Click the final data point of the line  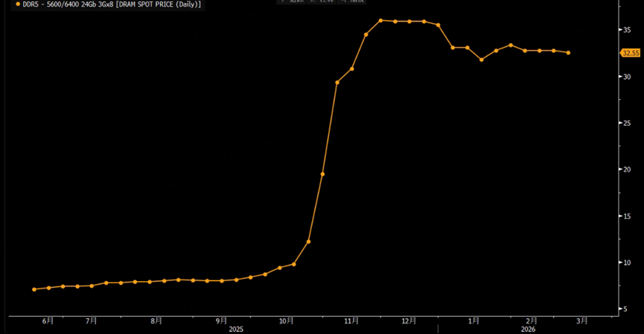pyautogui.click(x=568, y=53)
